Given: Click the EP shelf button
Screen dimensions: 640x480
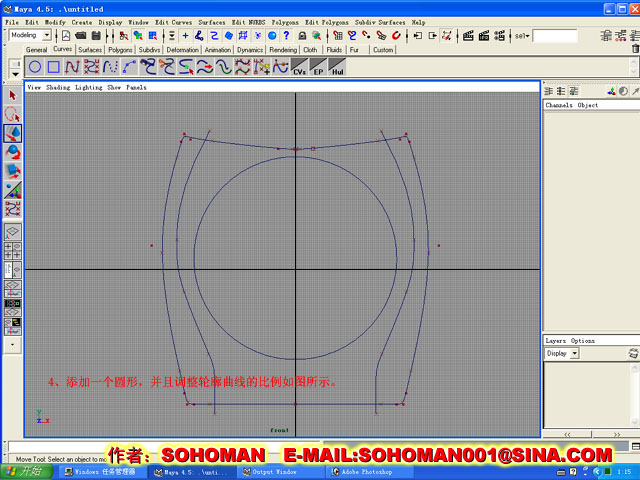Looking at the screenshot, I should tap(318, 67).
